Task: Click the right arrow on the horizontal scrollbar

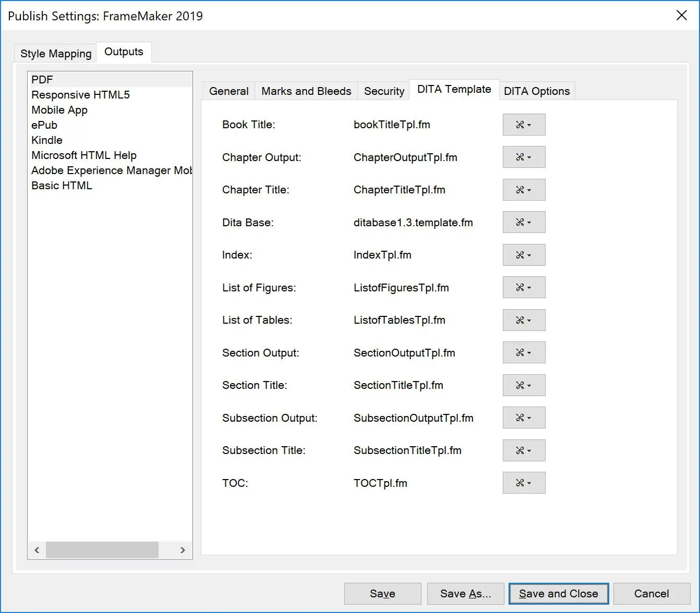Action: click(x=183, y=550)
